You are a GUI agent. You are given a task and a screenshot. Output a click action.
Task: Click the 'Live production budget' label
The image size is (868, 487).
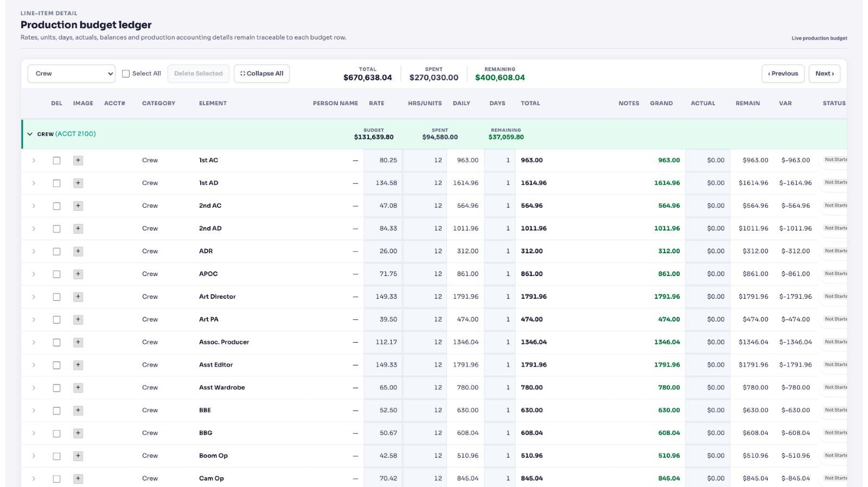(x=819, y=39)
